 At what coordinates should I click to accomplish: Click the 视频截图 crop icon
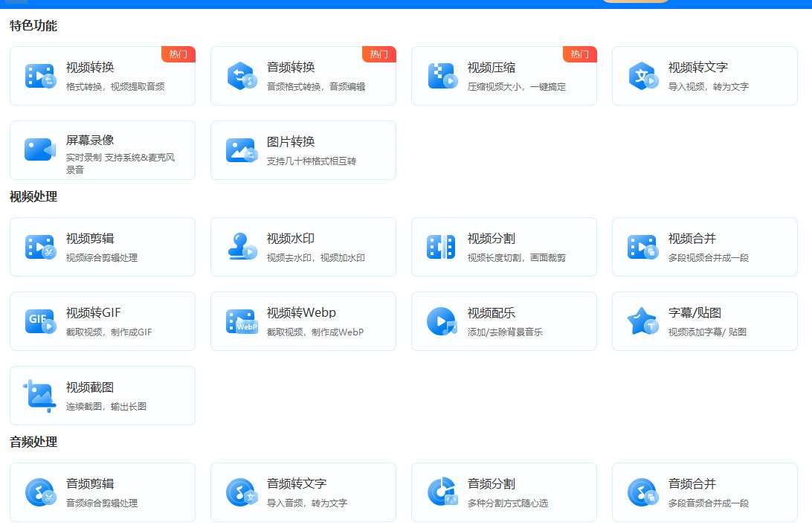tap(40, 396)
